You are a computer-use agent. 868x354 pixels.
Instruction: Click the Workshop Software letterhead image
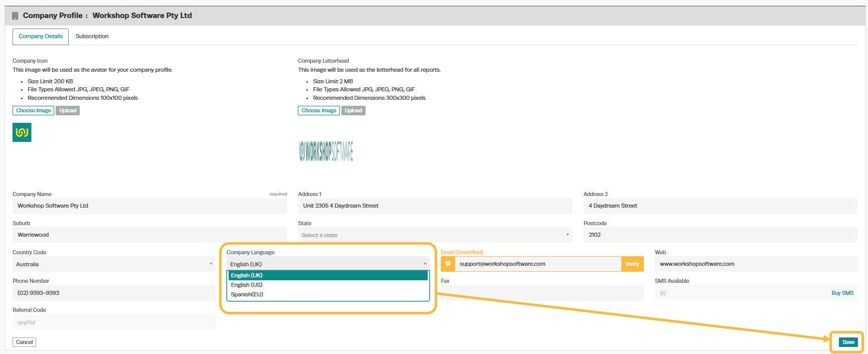[x=326, y=151]
